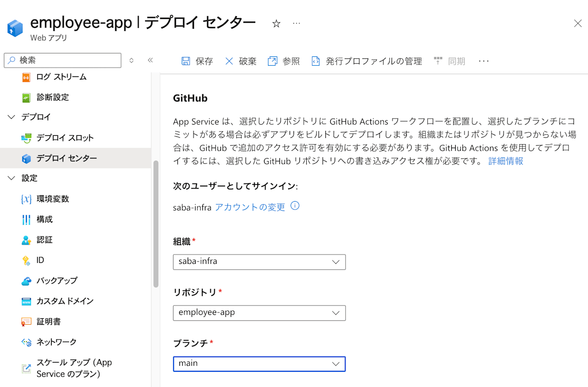Click the employee-app web app cube icon
The width and height of the screenshot is (588, 387).
pos(15,28)
